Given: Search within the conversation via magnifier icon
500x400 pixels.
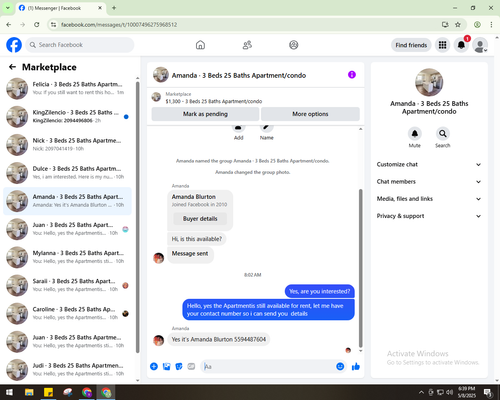Looking at the screenshot, I should pos(443,134).
